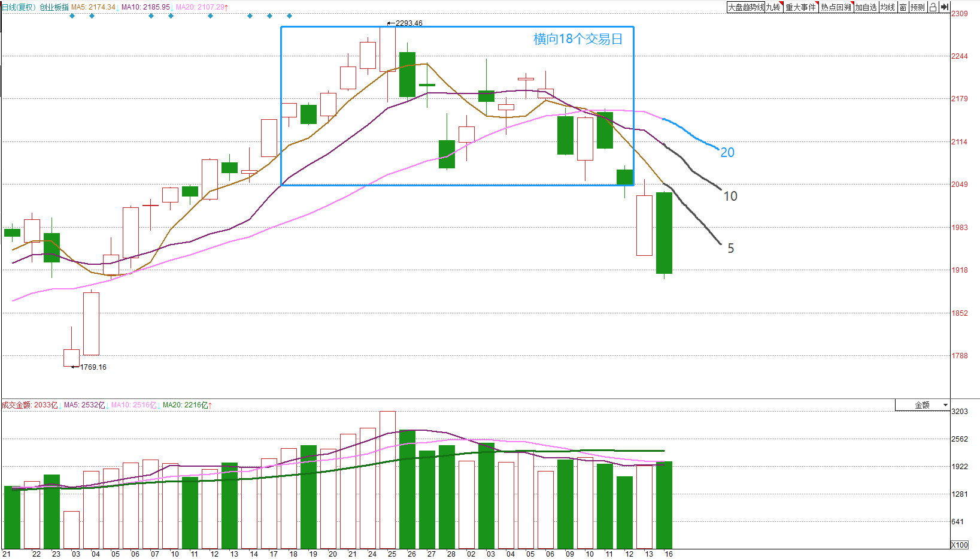The width and height of the screenshot is (980, 559).
Task: Click the X100 scale label
Action: [x=960, y=545]
